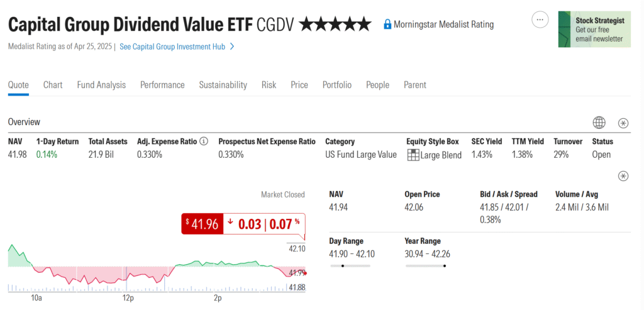Click the globe icon in Overview header
Screen dimensions: 644x310
tap(599, 123)
